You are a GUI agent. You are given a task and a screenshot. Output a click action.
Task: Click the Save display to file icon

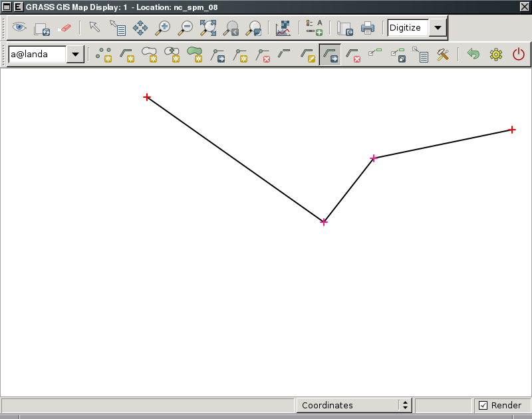(345, 29)
